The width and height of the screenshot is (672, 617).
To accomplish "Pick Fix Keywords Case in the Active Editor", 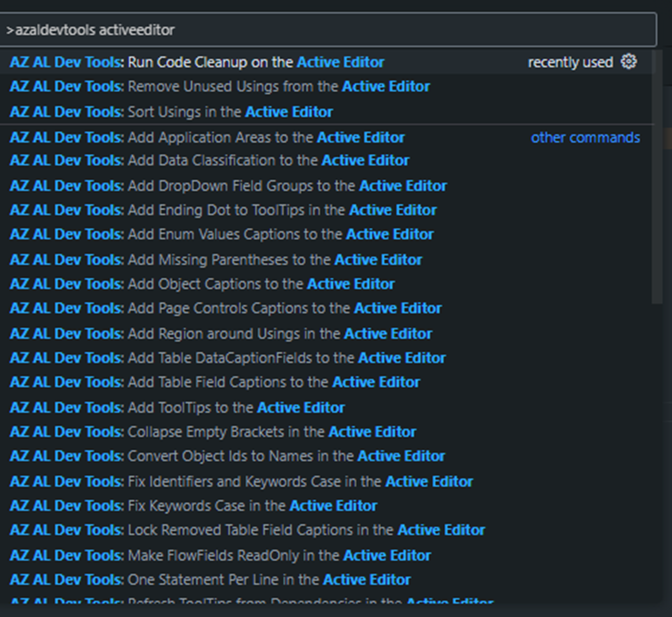I will [327, 506].
